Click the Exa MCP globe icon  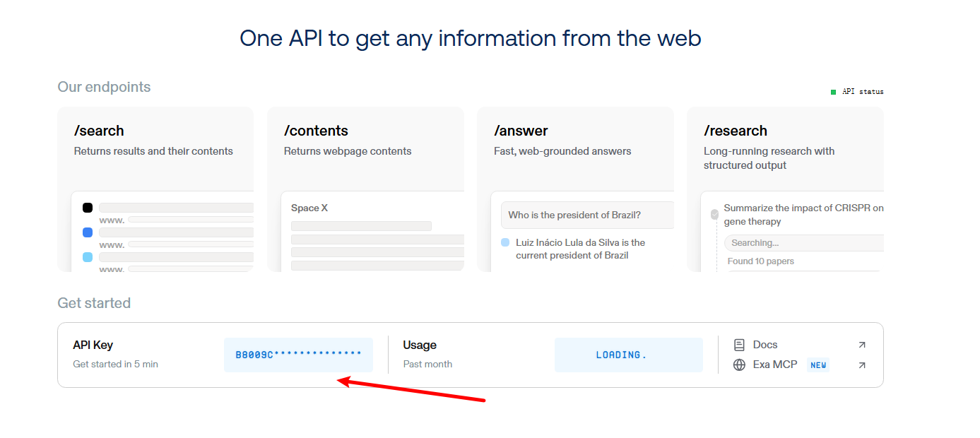(x=739, y=365)
